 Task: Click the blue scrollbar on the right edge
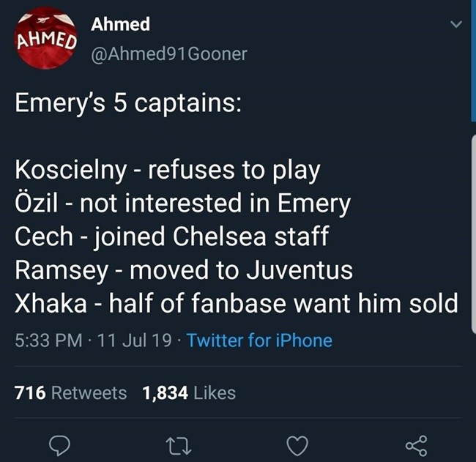[x=472, y=59]
